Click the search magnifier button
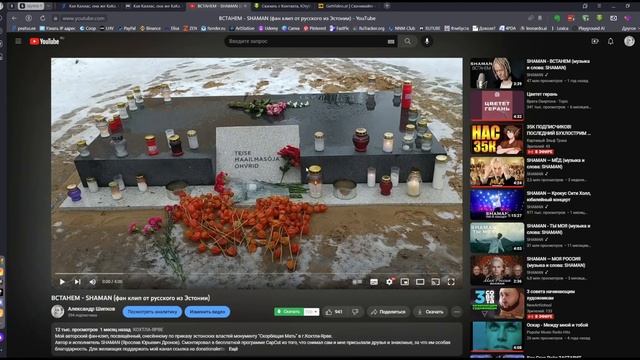 pyautogui.click(x=407, y=41)
